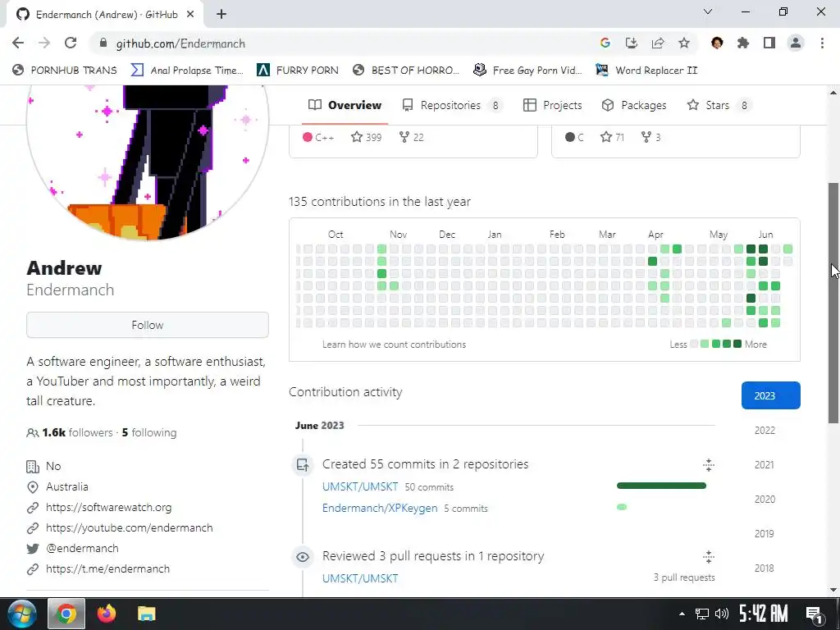
Task: Open the 1.6k followers link
Action: point(78,432)
